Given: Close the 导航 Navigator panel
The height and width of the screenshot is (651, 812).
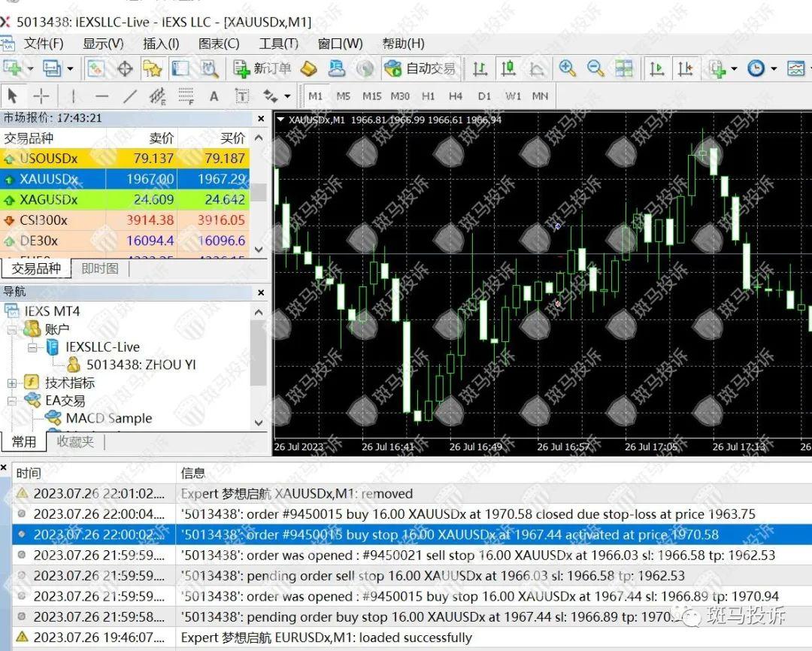Looking at the screenshot, I should pos(261,292).
